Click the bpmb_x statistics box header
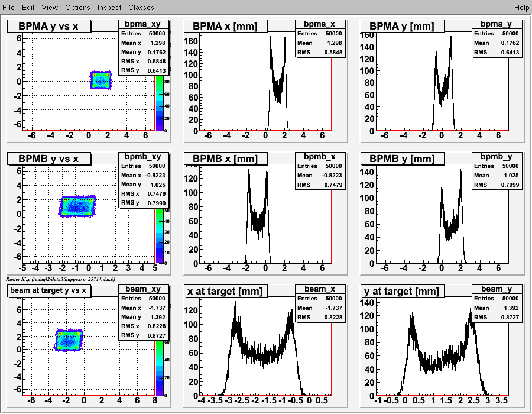This screenshot has width=532, height=414. (320, 157)
